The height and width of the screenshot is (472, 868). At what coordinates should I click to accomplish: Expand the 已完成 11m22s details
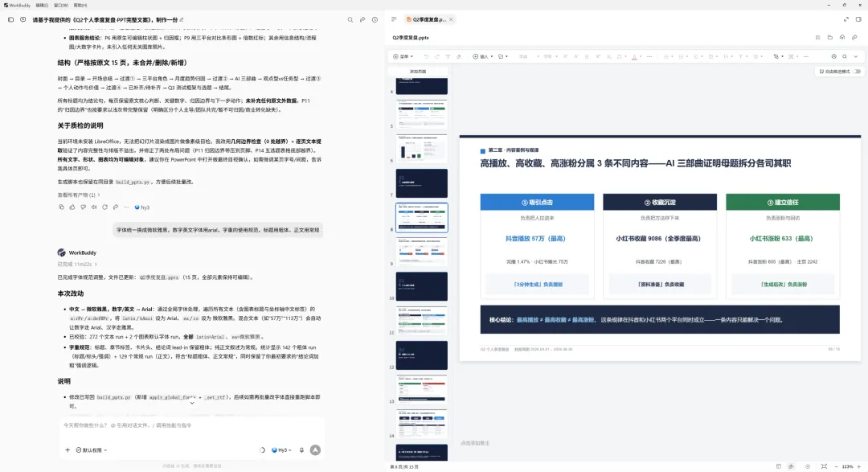pos(77,265)
